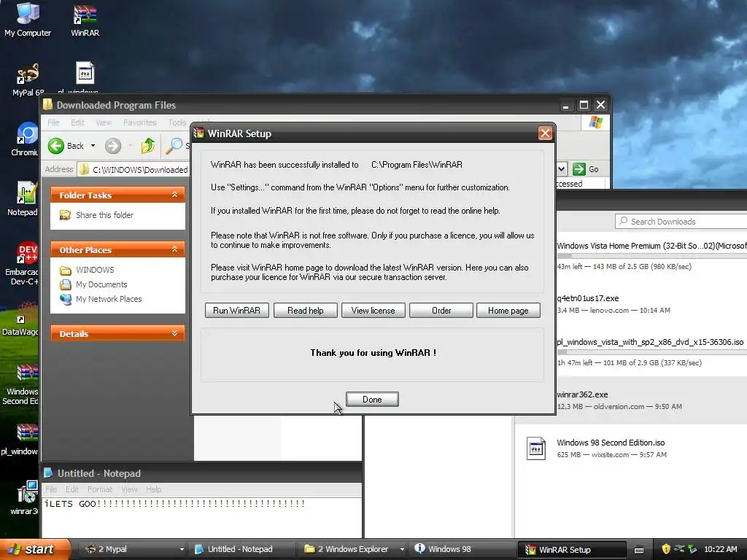Click the Back arrow in Explorer toolbar

[x=56, y=146]
